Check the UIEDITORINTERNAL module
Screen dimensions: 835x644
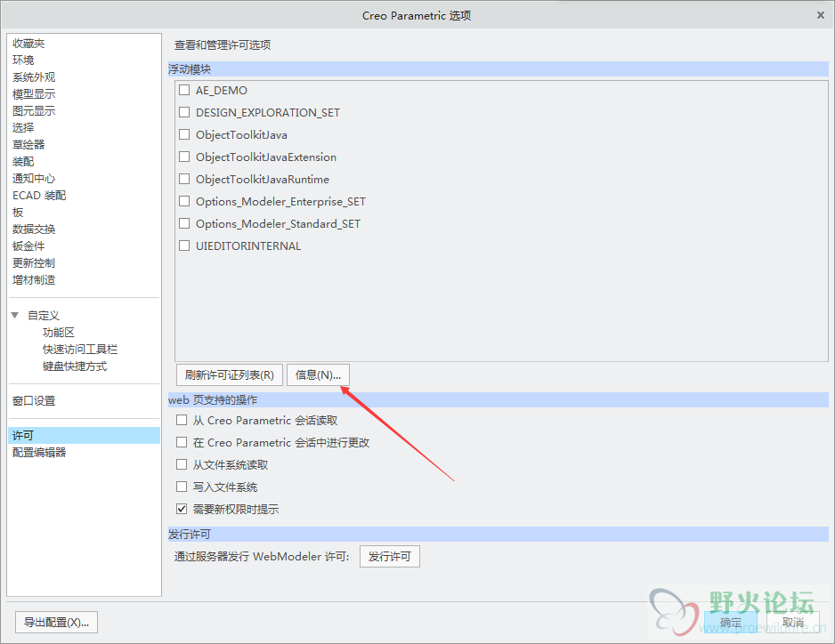pos(184,246)
